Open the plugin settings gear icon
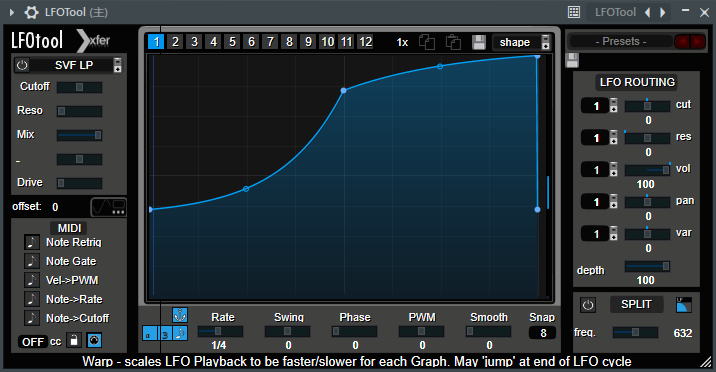 pos(31,12)
